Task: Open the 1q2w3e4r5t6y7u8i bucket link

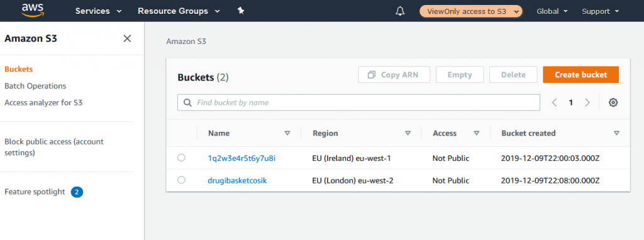Action: 241,158
